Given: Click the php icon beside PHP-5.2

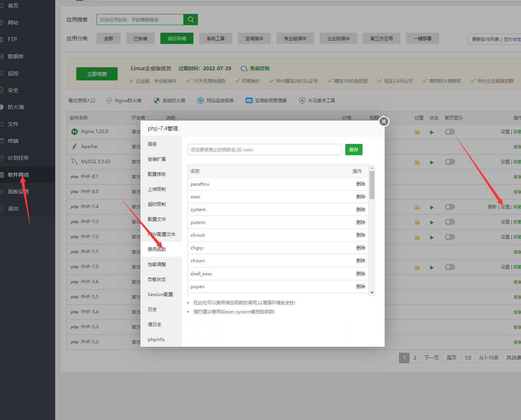Looking at the screenshot, I should coord(74,342).
